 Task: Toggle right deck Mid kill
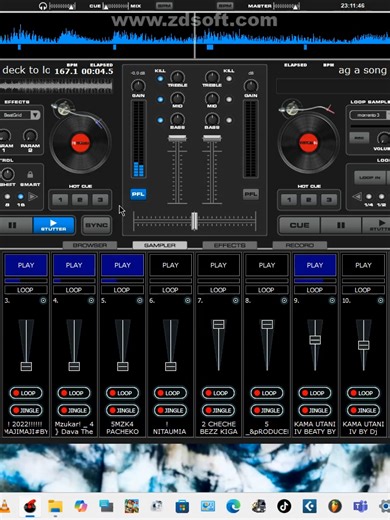(x=229, y=99)
